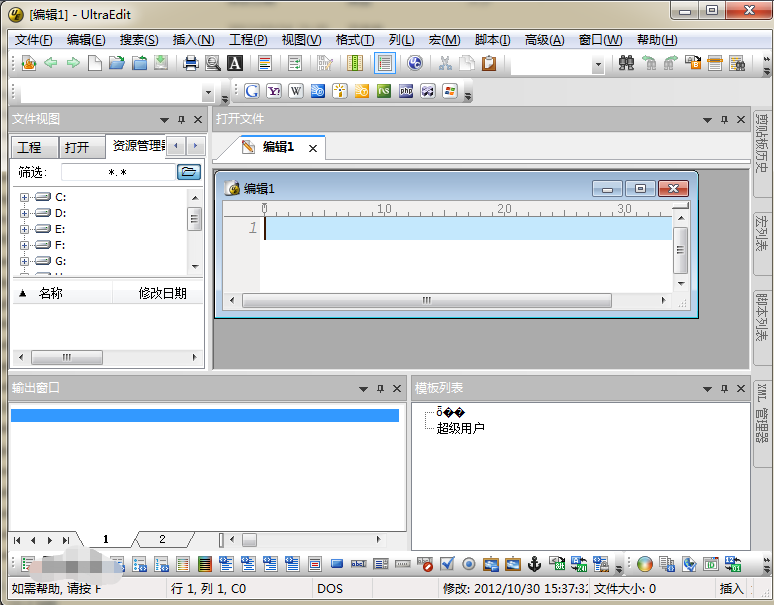Viewport: 774px width, 605px height.
Task: Click the Print preview magnifier icon
Action: pos(213,63)
